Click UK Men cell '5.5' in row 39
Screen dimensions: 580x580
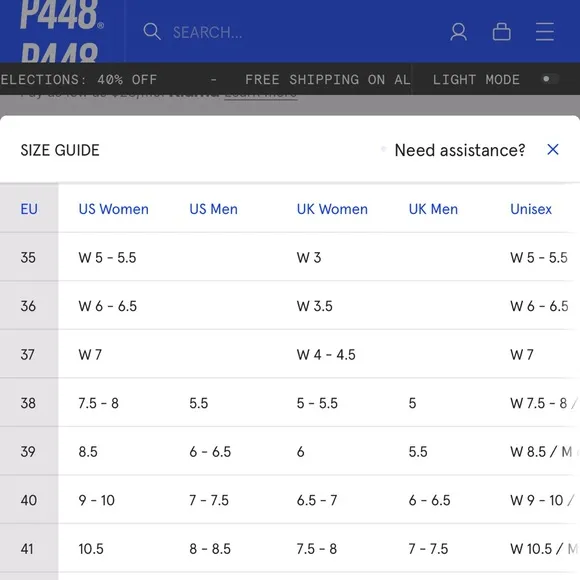[x=418, y=451]
